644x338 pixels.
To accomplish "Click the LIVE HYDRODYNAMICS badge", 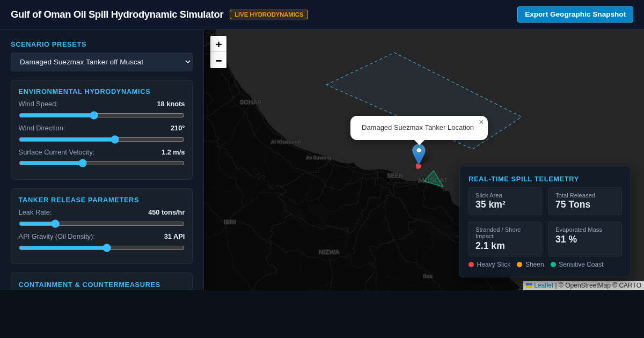I will pyautogui.click(x=269, y=14).
